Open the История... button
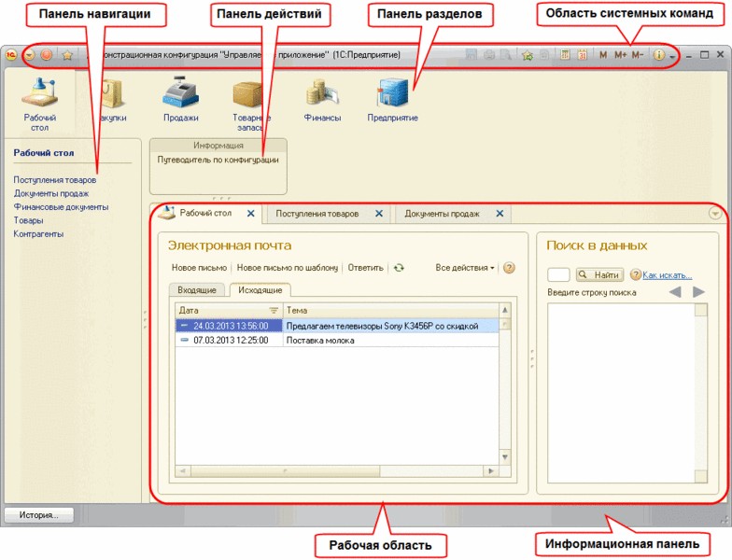732x560 pixels. (39, 515)
